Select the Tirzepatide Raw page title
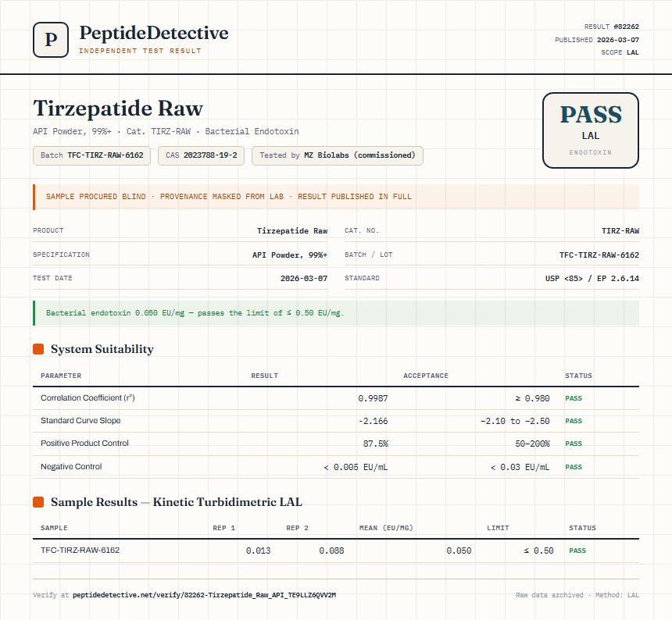Viewport: 672px width, 620px height. pyautogui.click(x=118, y=109)
